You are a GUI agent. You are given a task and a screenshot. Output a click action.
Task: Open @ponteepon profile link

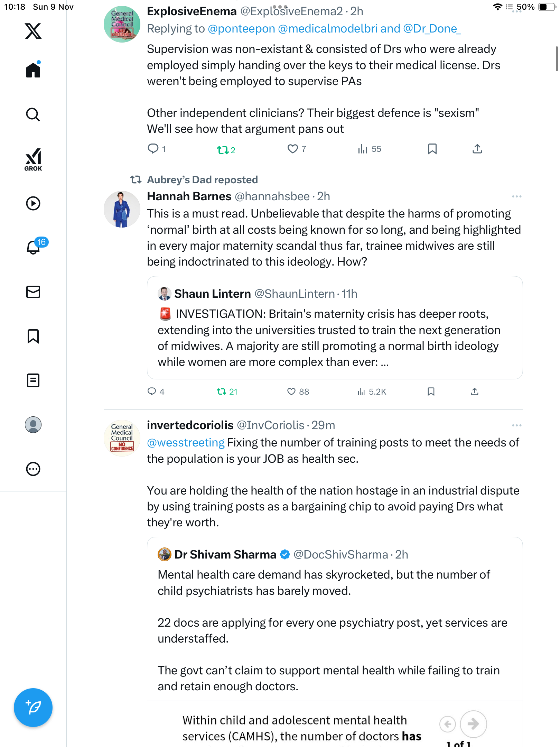[x=241, y=29]
